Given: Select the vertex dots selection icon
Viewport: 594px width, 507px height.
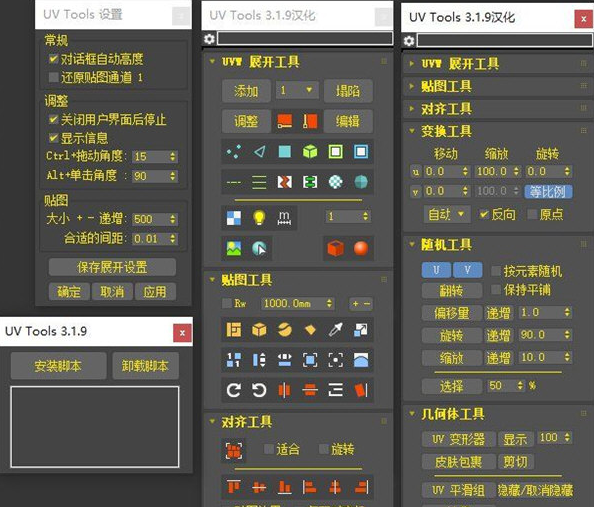Looking at the screenshot, I should 234,152.
